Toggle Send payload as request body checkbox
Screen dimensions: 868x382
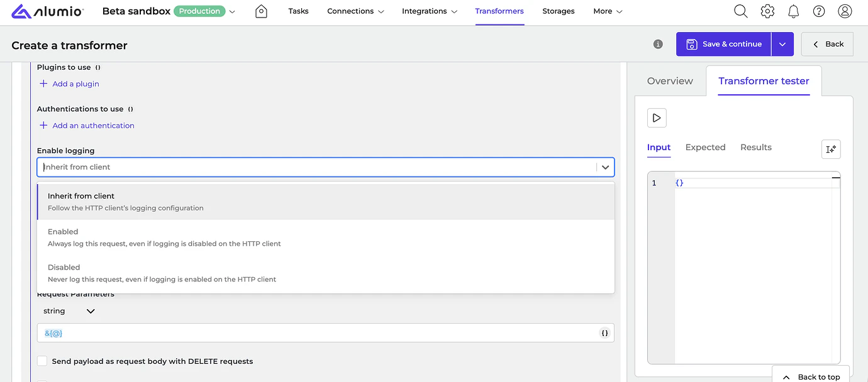coord(42,361)
